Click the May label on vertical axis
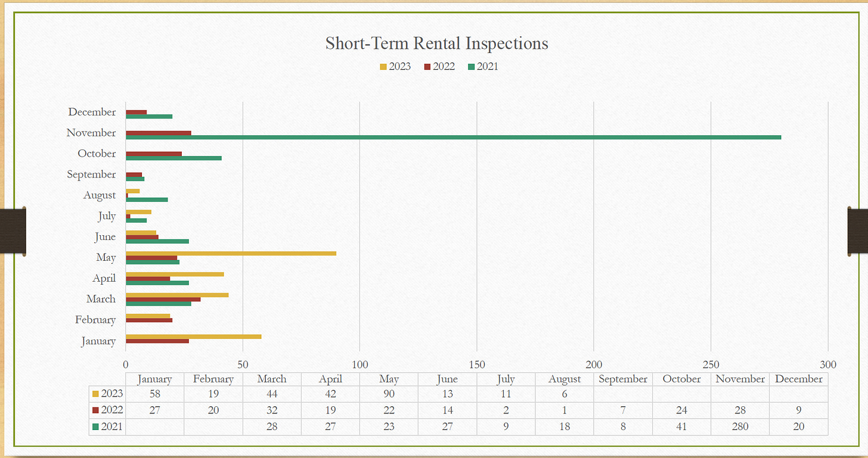Screen dimensions: 868x458 pyautogui.click(x=107, y=258)
